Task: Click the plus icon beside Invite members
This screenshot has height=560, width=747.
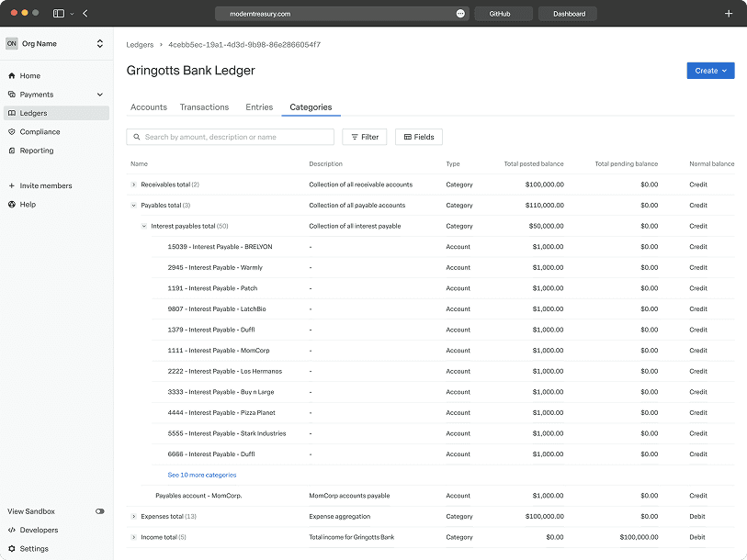Action: 12,185
